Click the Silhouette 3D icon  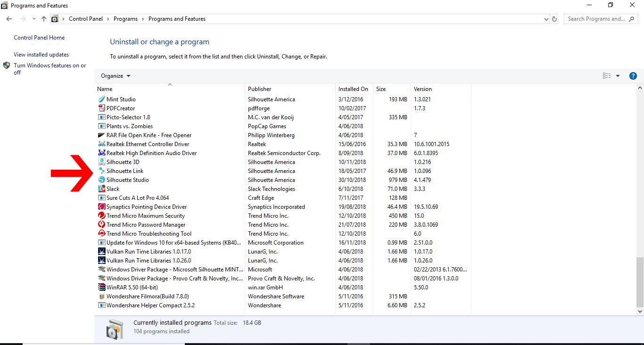coord(101,162)
